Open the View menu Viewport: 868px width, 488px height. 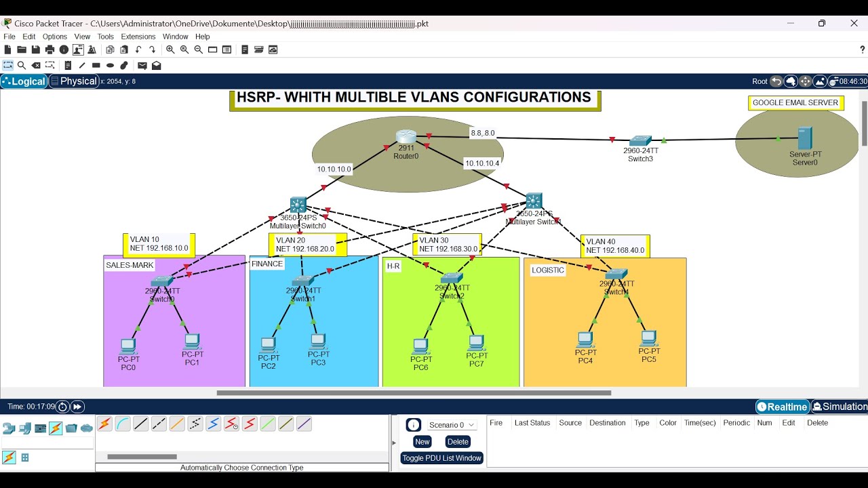[82, 37]
